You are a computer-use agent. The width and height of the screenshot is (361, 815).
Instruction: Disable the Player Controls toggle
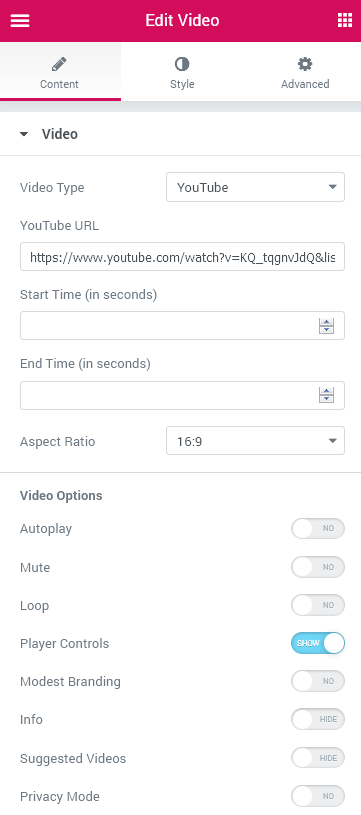pyautogui.click(x=318, y=643)
